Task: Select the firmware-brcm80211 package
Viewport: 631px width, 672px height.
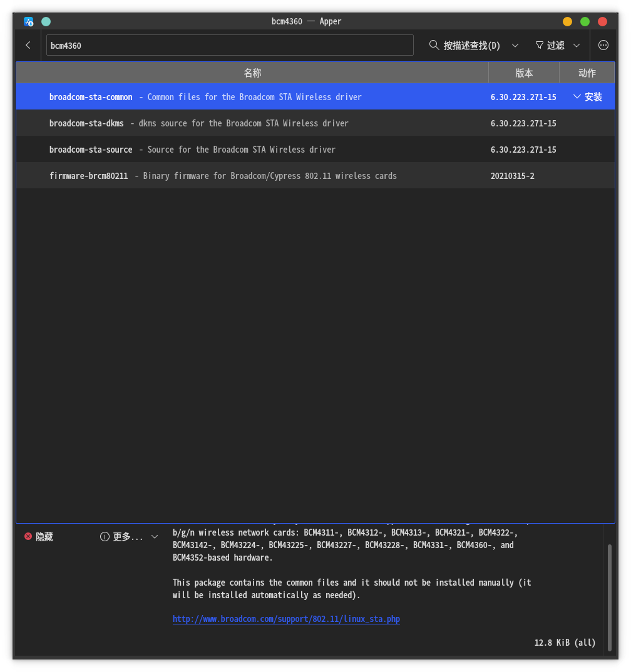Action: click(x=315, y=176)
